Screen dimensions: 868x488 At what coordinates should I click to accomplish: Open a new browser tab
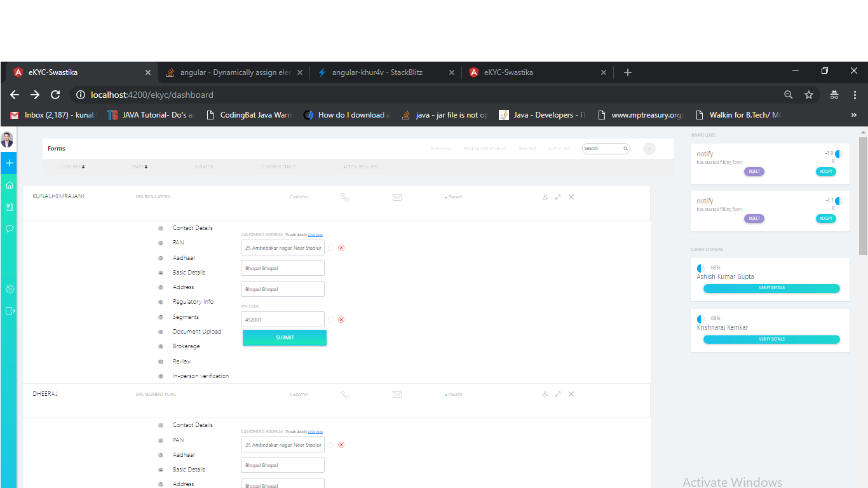(x=628, y=72)
